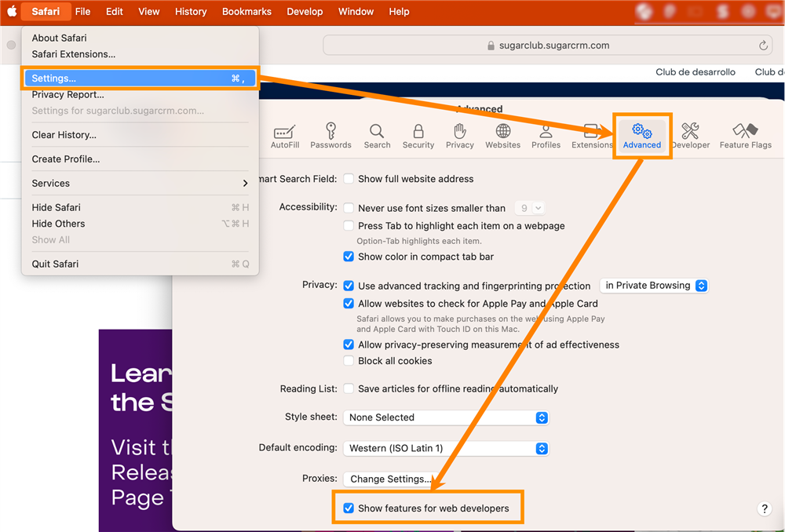Choose Settings… from the Safari menu
Image resolution: width=785 pixels, height=532 pixels.
click(x=138, y=78)
